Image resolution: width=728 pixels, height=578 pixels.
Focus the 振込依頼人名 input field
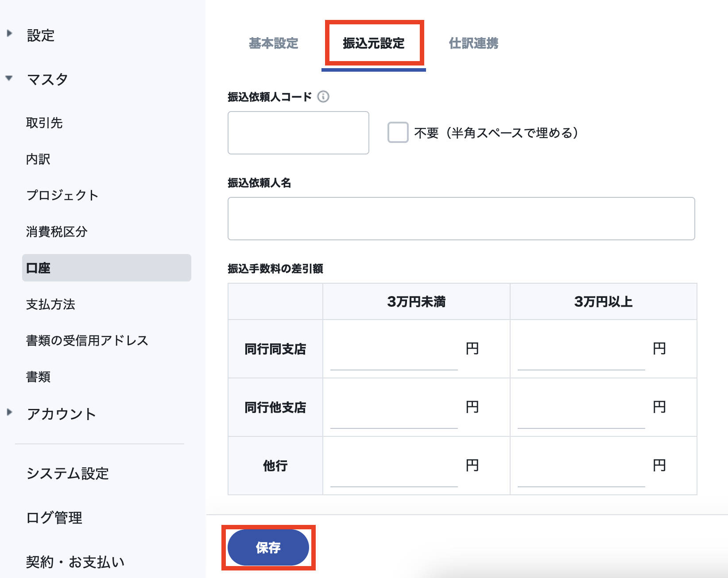(461, 219)
